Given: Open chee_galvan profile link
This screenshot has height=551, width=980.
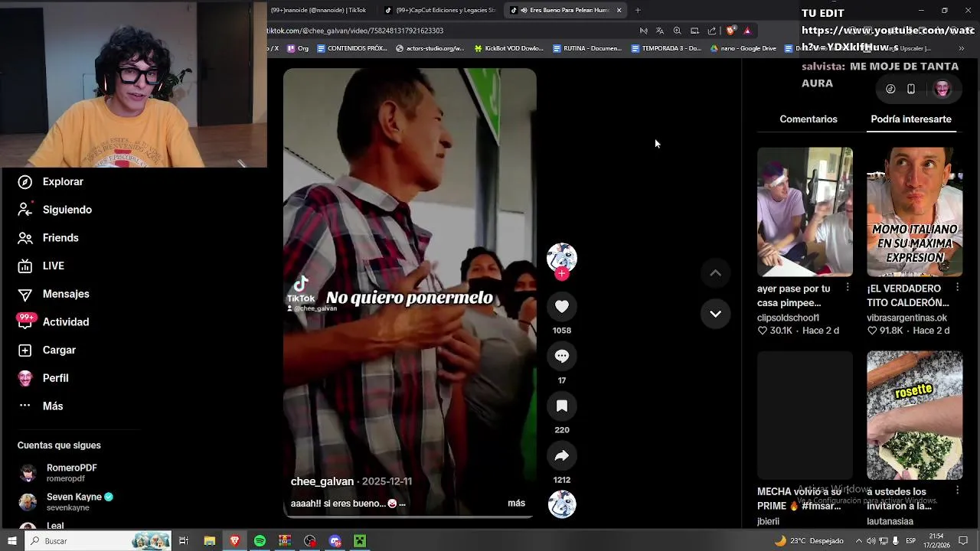Looking at the screenshot, I should coord(322,481).
